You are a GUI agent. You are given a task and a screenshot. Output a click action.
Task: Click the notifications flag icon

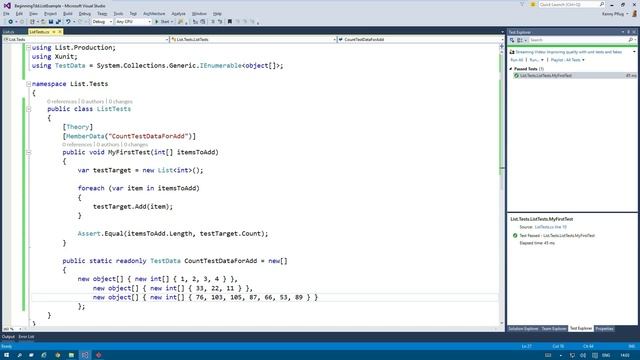coord(522,4)
